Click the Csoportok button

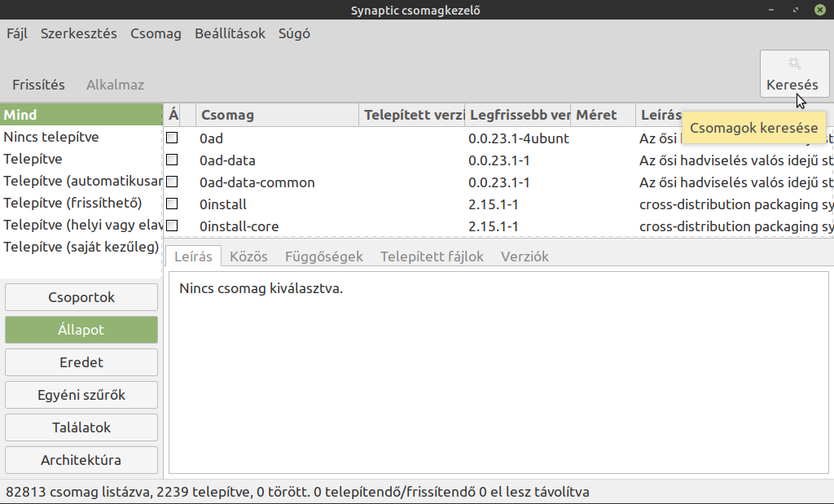[81, 297]
